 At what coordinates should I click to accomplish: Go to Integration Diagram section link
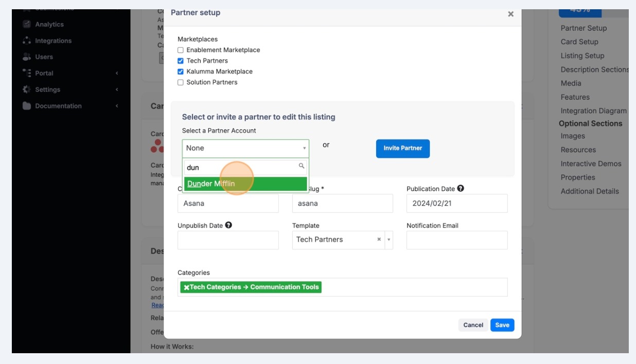coord(594,111)
